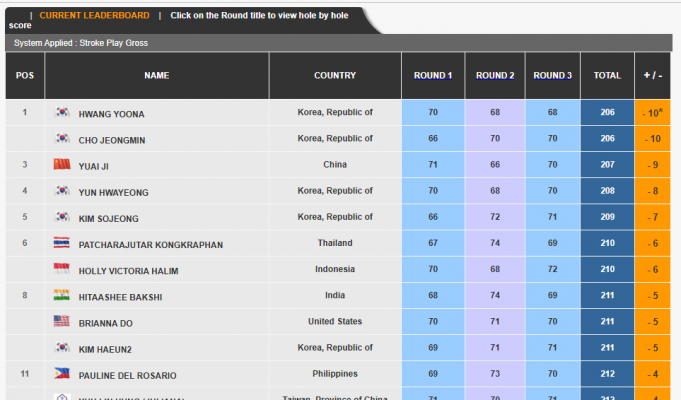
Task: Click the Name column header
Action: pos(157,75)
